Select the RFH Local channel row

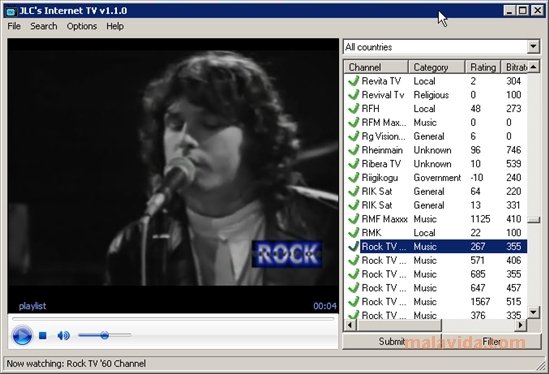436,109
